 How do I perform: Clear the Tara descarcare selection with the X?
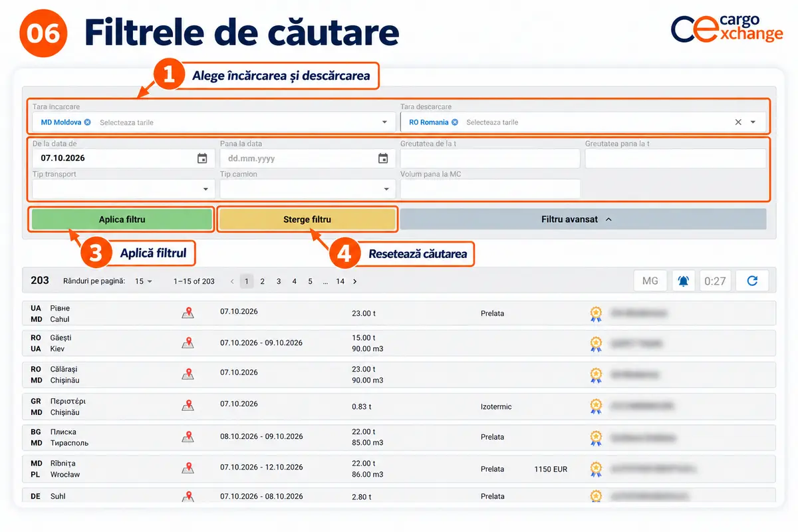click(x=738, y=122)
